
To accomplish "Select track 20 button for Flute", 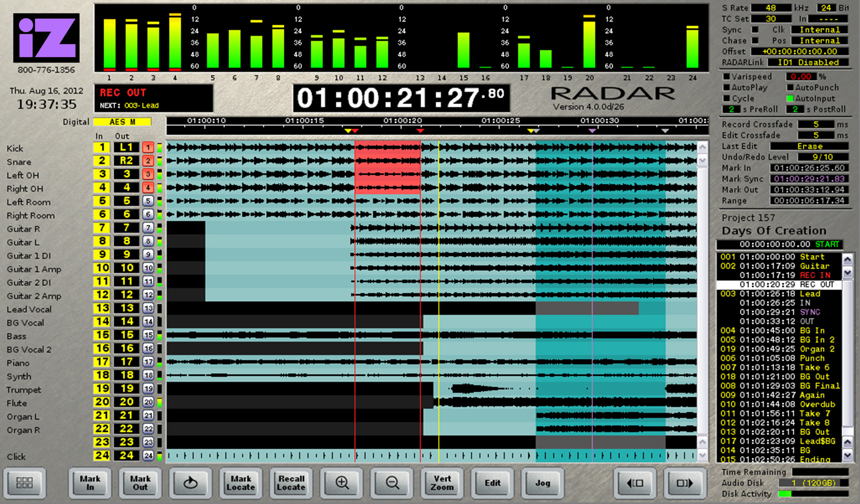I will pyautogui.click(x=148, y=402).
